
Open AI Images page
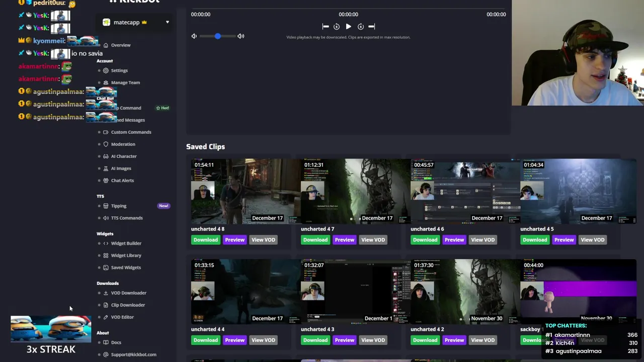(x=121, y=168)
